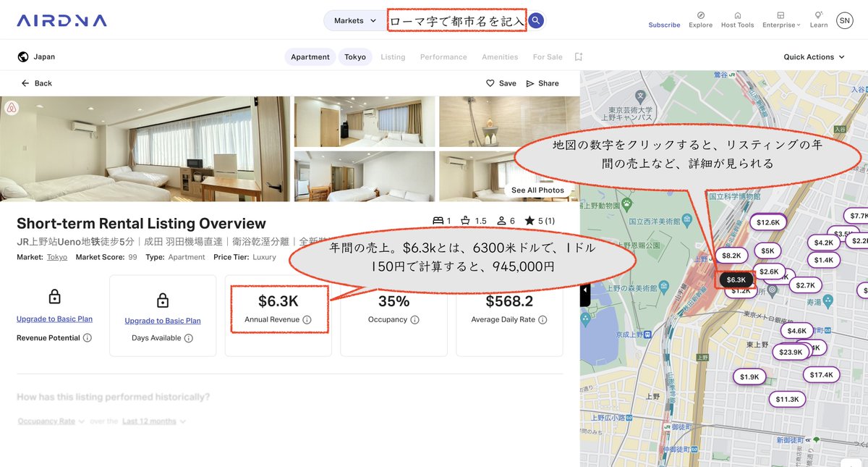Click See All Photos thumbnail

pyautogui.click(x=537, y=190)
